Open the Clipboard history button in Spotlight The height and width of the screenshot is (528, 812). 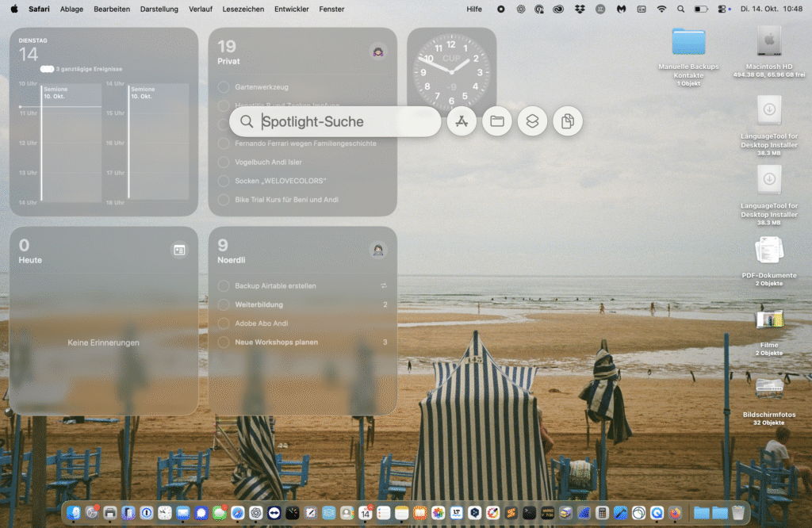tap(568, 121)
